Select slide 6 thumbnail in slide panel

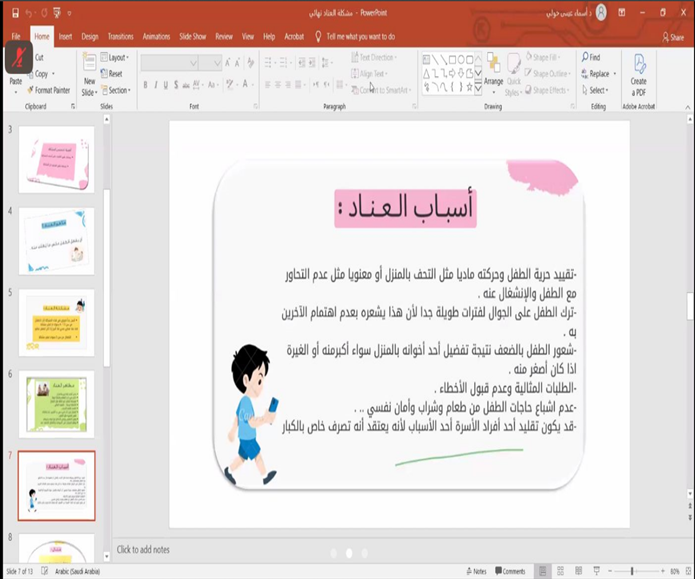[57, 403]
